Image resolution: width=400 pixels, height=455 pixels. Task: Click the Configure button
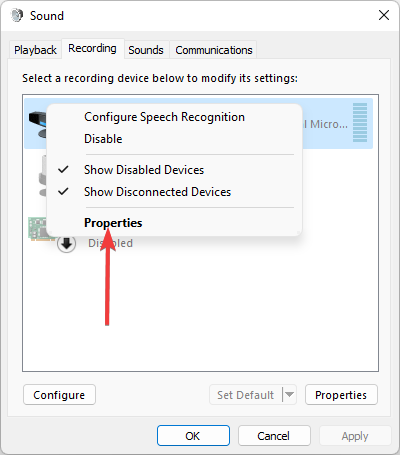coord(59,395)
